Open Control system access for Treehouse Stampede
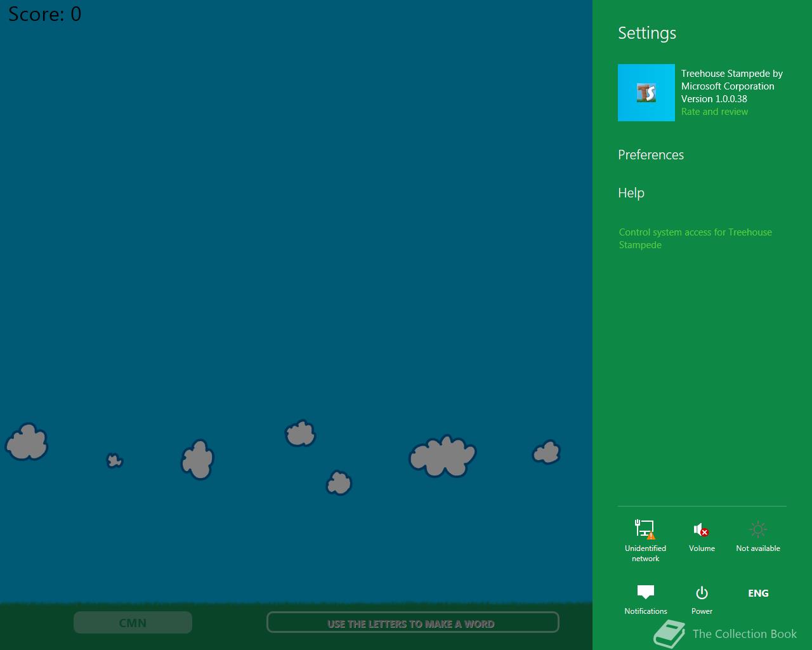The height and width of the screenshot is (650, 812). [695, 239]
